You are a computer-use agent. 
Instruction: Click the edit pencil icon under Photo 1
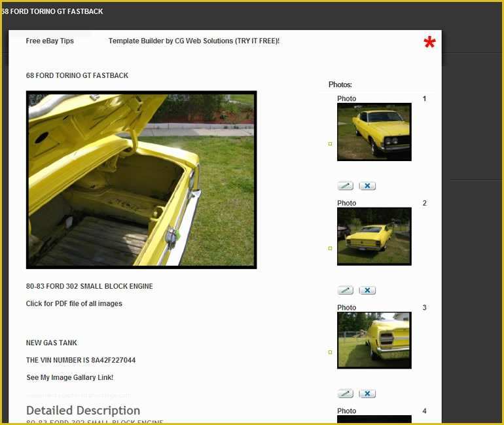(345, 185)
